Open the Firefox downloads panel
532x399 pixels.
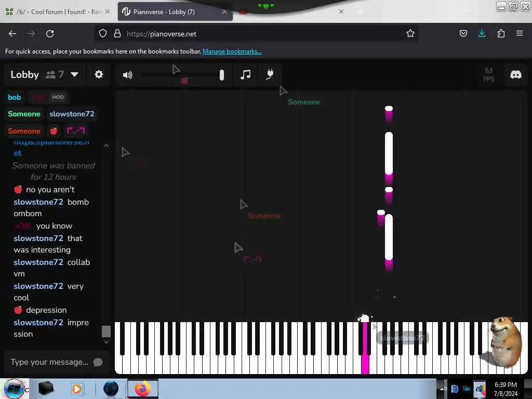[482, 33]
